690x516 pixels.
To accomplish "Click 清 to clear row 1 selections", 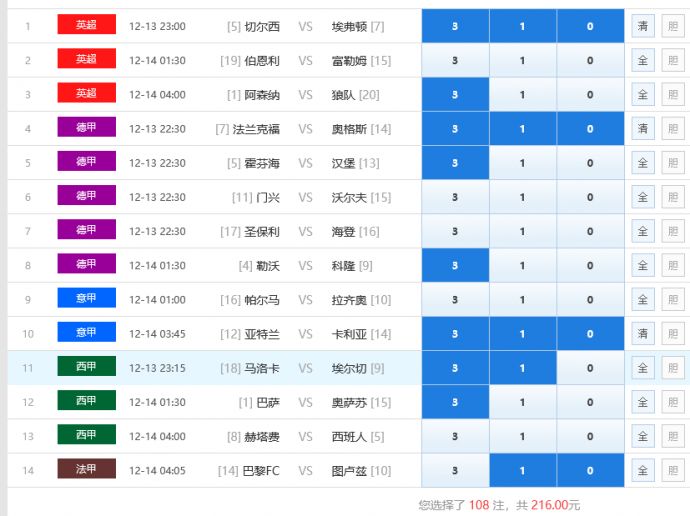I will pos(643,26).
